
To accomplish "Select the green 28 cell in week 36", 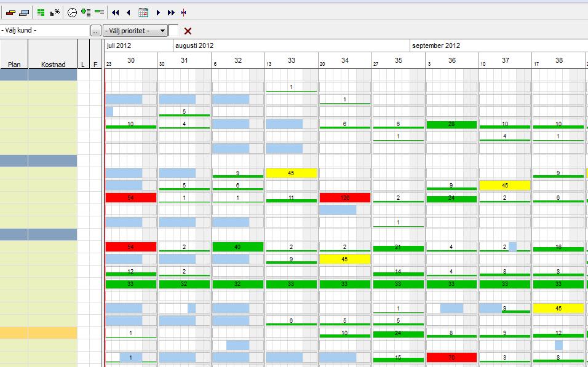I will pos(452,124).
